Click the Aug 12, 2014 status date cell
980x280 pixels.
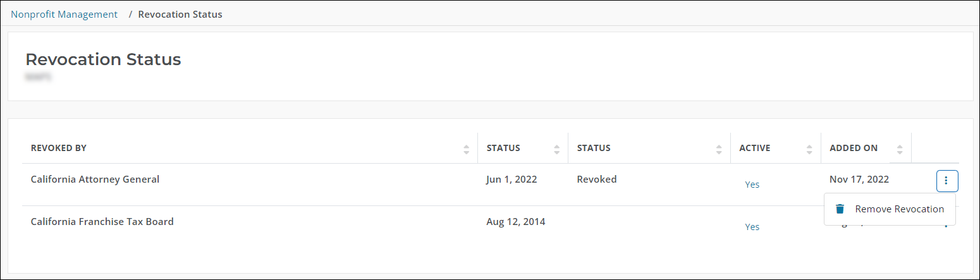[x=515, y=222]
